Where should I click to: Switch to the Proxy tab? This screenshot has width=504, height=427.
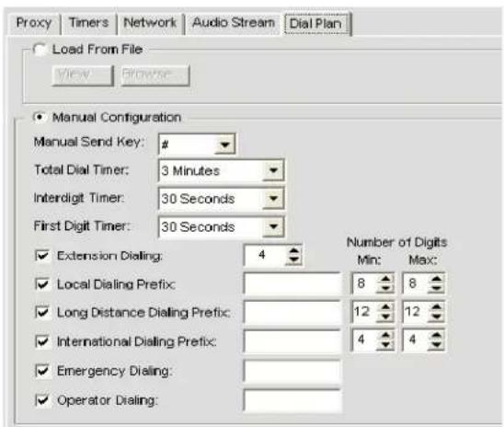[x=34, y=23]
